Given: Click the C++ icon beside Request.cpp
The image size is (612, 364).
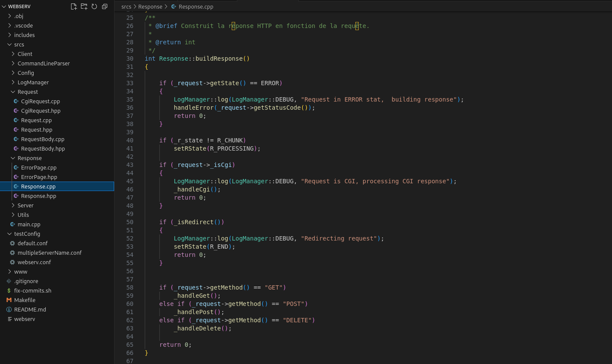Looking at the screenshot, I should (16, 120).
